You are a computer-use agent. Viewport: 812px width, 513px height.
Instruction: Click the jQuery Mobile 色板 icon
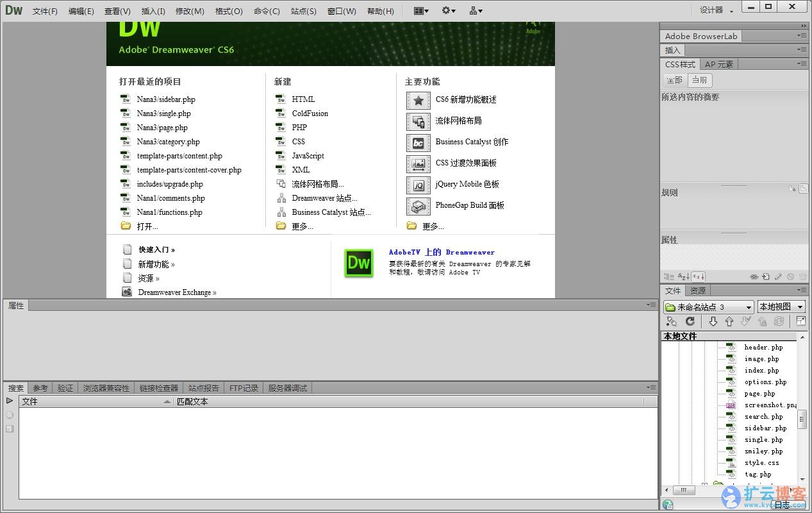click(x=418, y=185)
